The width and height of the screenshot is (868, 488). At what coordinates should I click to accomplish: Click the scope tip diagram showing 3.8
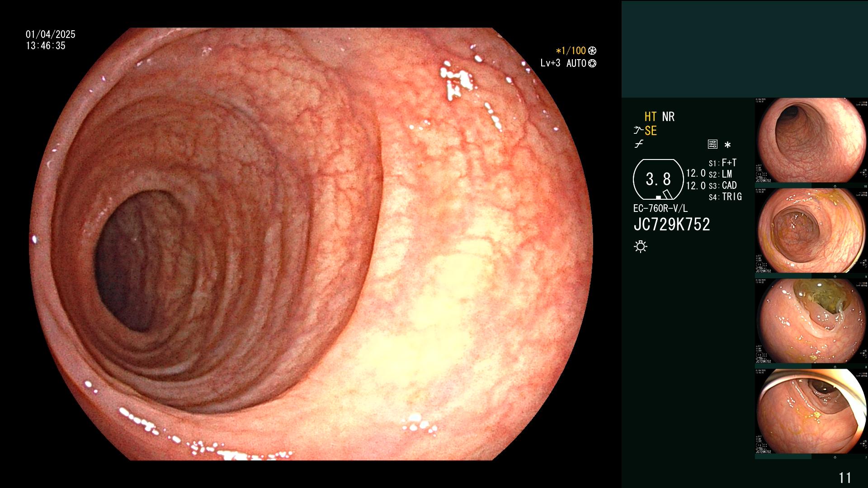pyautogui.click(x=658, y=179)
